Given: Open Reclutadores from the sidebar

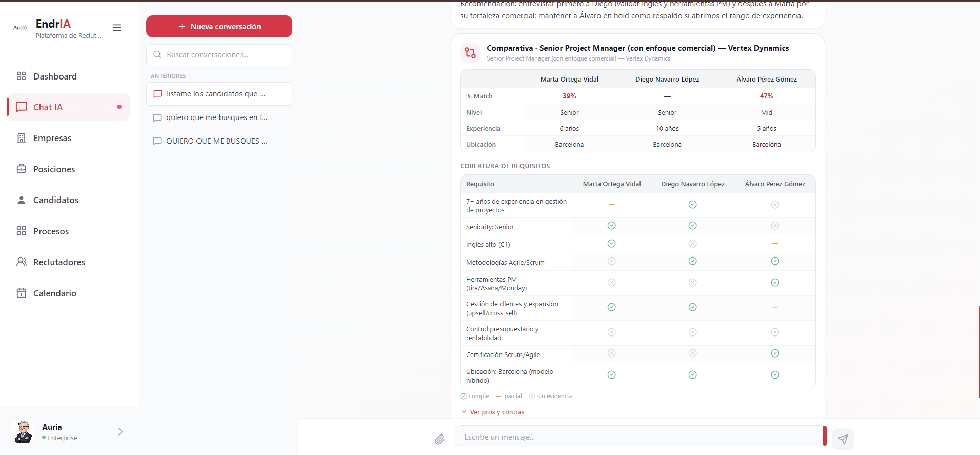Looking at the screenshot, I should [x=69, y=262].
